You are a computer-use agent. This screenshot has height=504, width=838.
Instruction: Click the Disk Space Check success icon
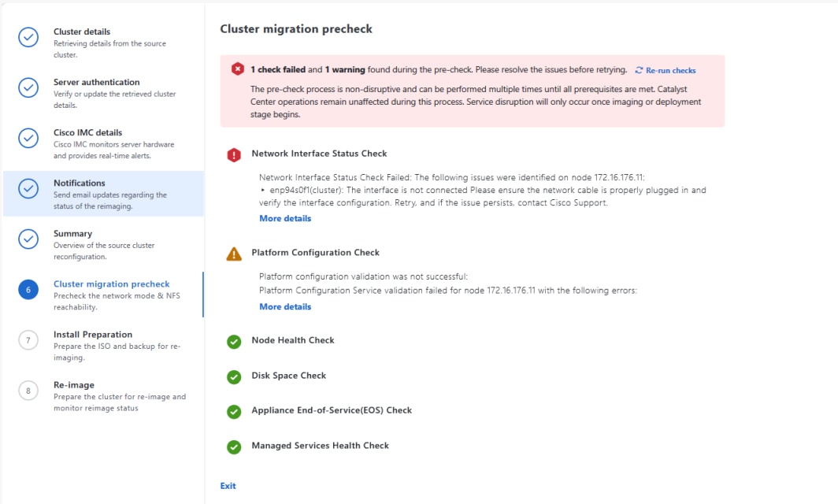coord(234,376)
